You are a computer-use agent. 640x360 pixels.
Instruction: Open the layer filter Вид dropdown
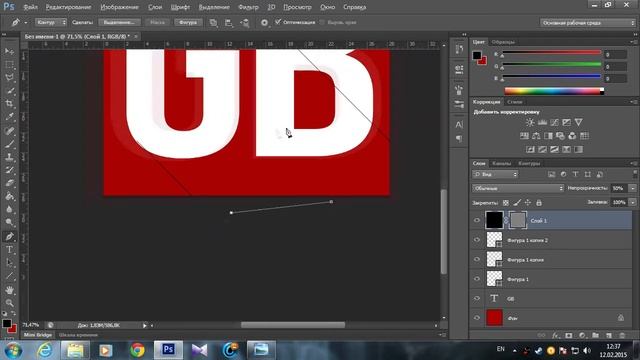pyautogui.click(x=495, y=174)
